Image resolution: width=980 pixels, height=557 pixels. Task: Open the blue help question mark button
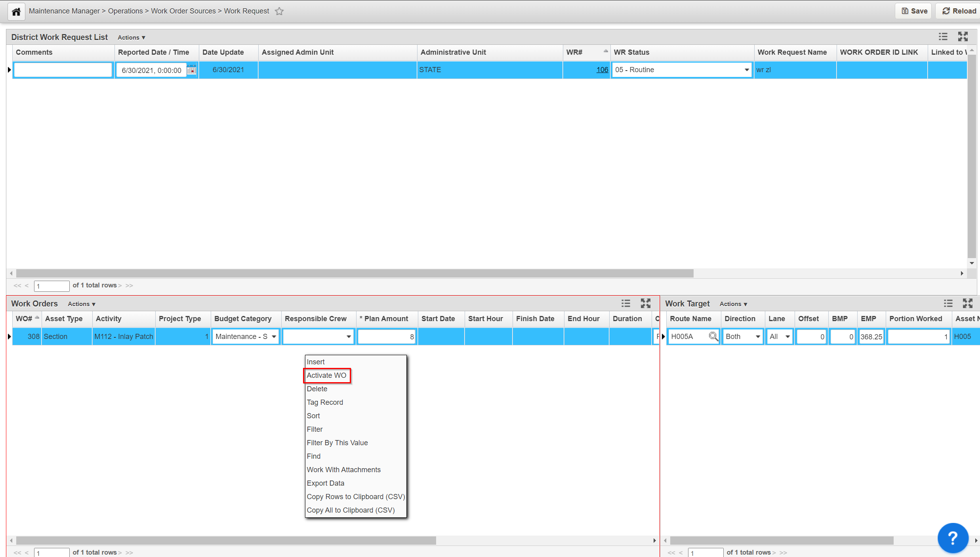pyautogui.click(x=953, y=538)
